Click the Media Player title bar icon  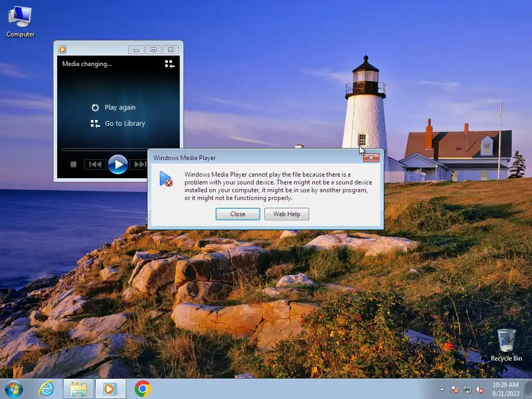(62, 49)
